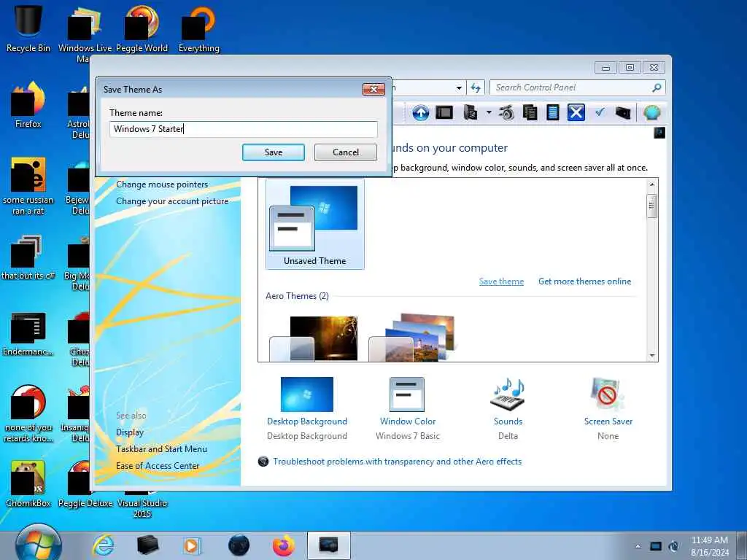Launch Windows Media Player from the taskbar
This screenshot has width=747, height=560.
pyautogui.click(x=192, y=545)
